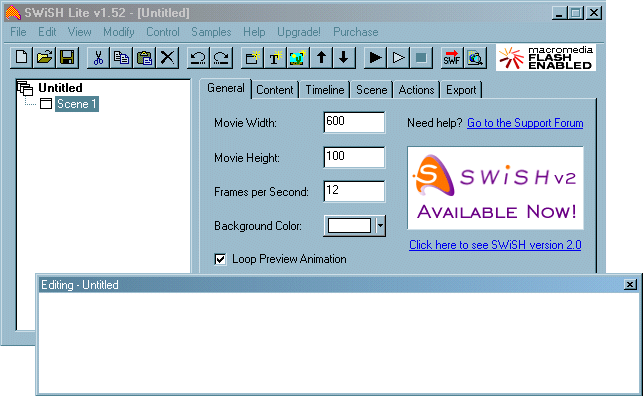
Task: Minimize the SWiSH Lite window
Action: click(559, 13)
